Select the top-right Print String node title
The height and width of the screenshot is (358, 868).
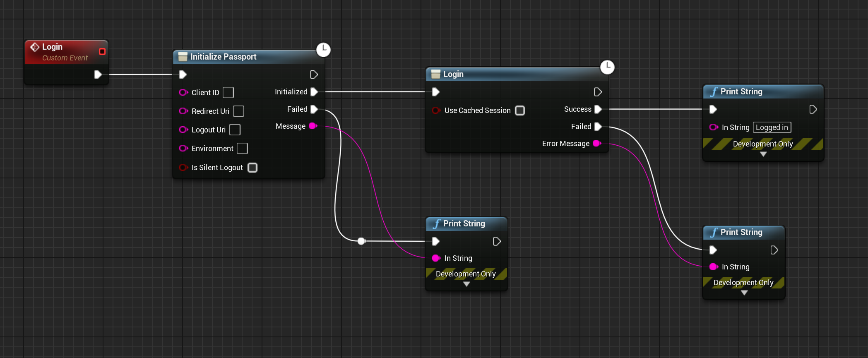(741, 91)
